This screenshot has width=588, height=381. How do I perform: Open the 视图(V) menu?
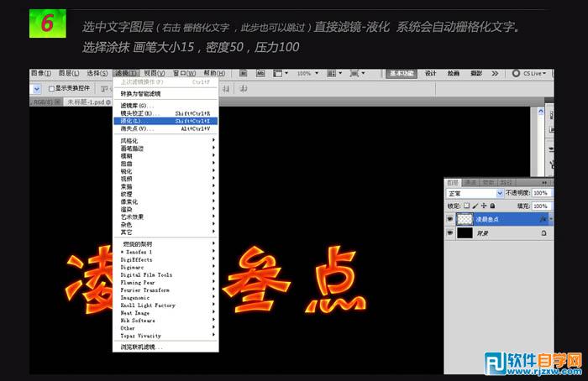pyautogui.click(x=155, y=73)
